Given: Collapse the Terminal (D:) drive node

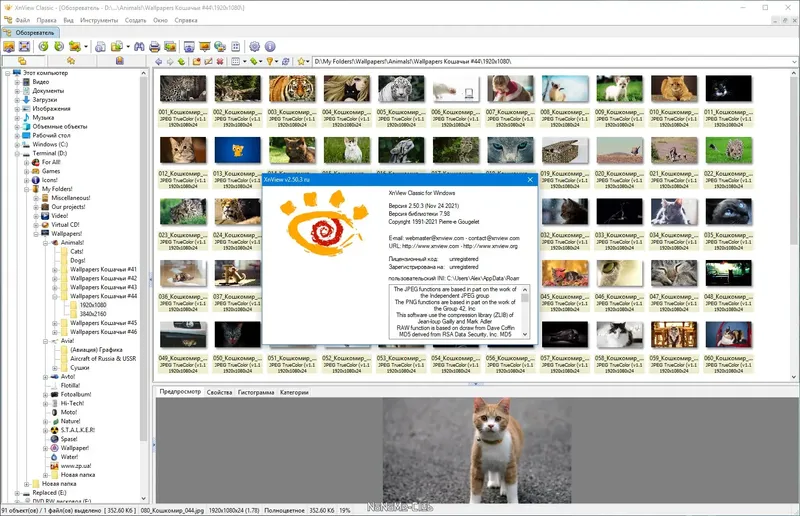Looking at the screenshot, I should 17,153.
